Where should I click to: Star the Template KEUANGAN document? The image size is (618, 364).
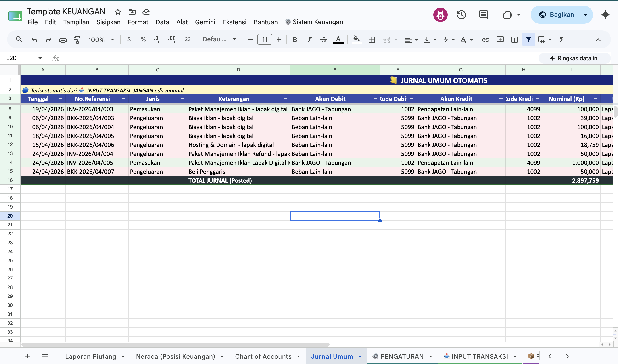pyautogui.click(x=118, y=12)
